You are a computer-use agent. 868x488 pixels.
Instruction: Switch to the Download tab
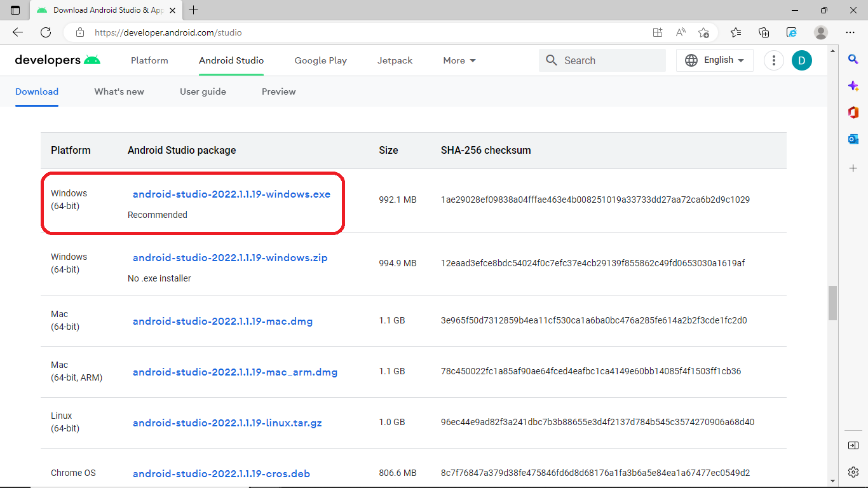click(37, 91)
